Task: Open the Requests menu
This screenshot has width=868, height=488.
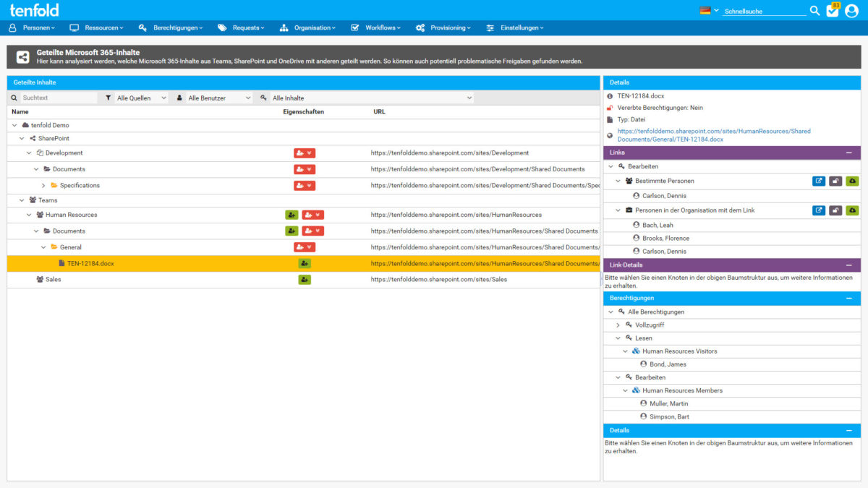Action: tap(241, 27)
